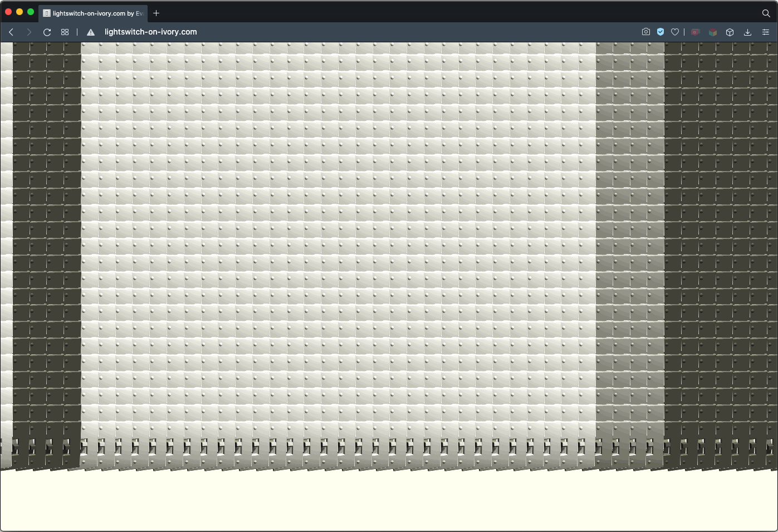The image size is (778, 532).
Task: Click the red chat bubble extension icon
Action: (x=696, y=32)
